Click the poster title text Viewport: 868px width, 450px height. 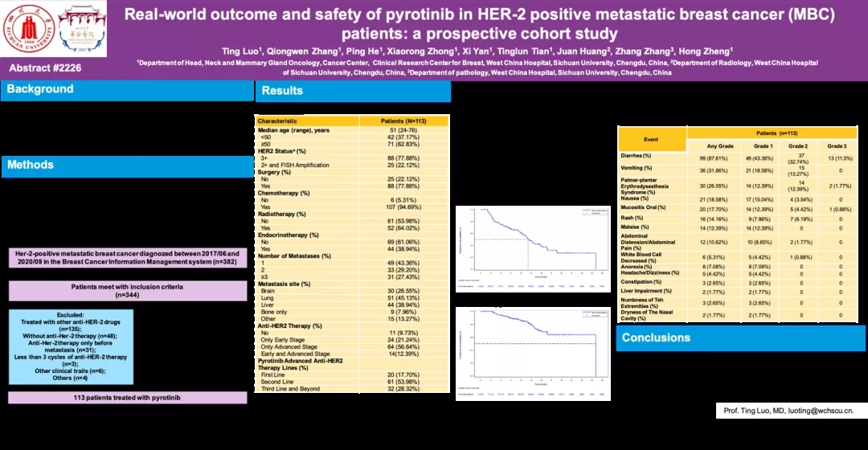point(480,23)
